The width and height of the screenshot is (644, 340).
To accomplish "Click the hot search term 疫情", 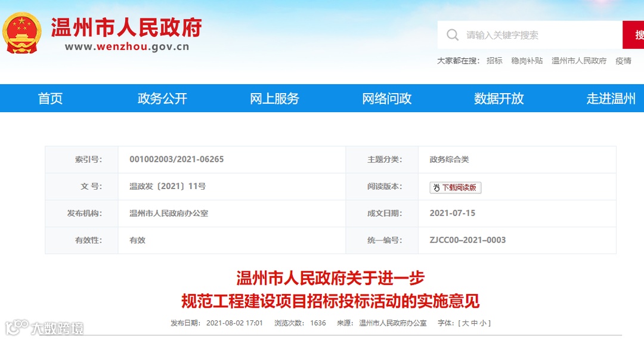I will pyautogui.click(x=624, y=61).
